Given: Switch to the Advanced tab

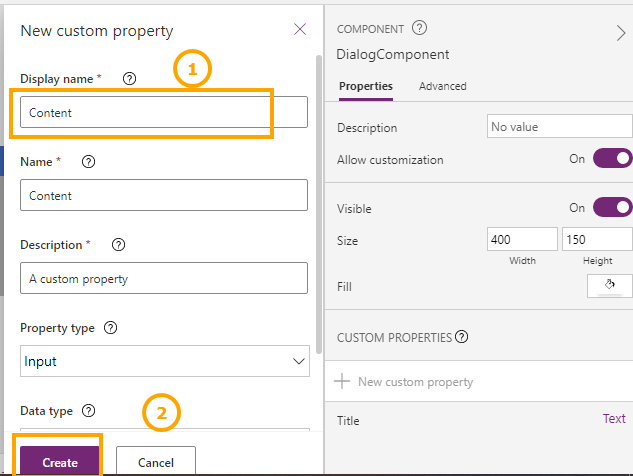Looking at the screenshot, I should coord(442,86).
